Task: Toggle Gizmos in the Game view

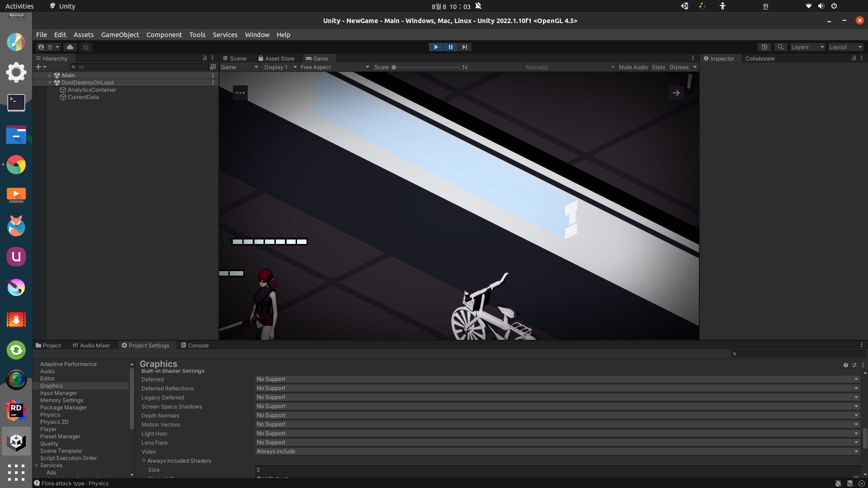Action: 679,67
